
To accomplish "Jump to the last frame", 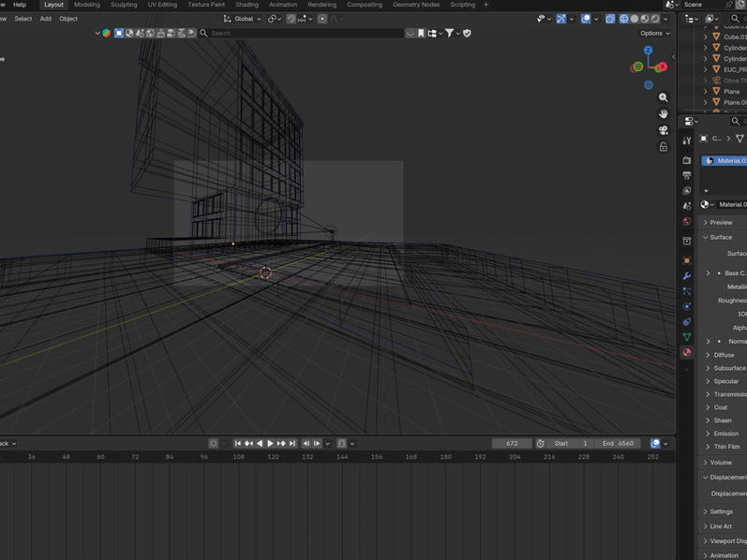I will (x=292, y=443).
